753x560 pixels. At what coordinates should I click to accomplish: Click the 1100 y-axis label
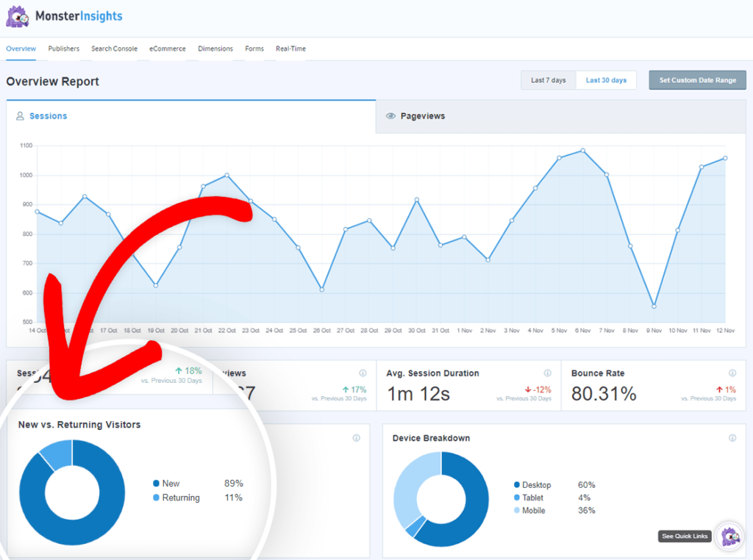(26, 146)
